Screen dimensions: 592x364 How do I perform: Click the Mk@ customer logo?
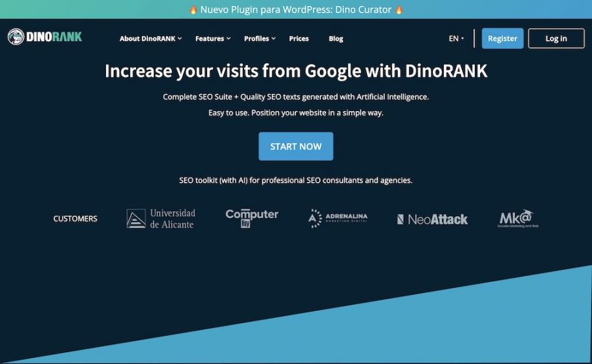point(518,218)
